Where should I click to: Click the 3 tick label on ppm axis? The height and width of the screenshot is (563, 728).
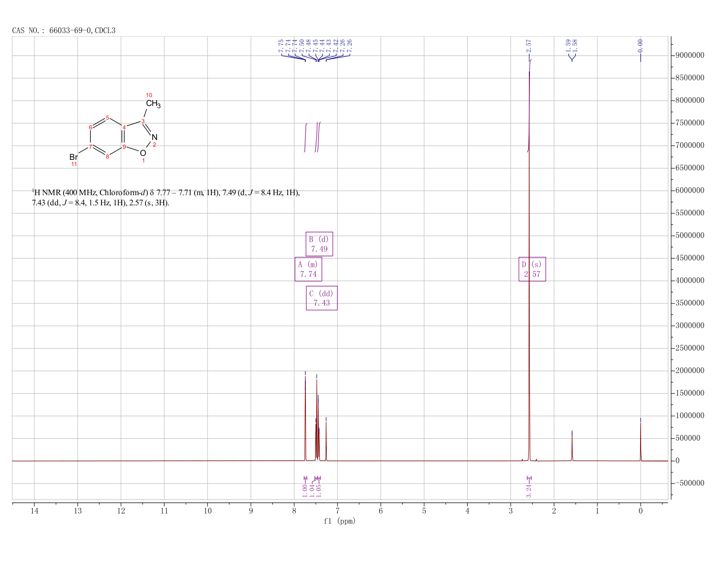point(510,511)
